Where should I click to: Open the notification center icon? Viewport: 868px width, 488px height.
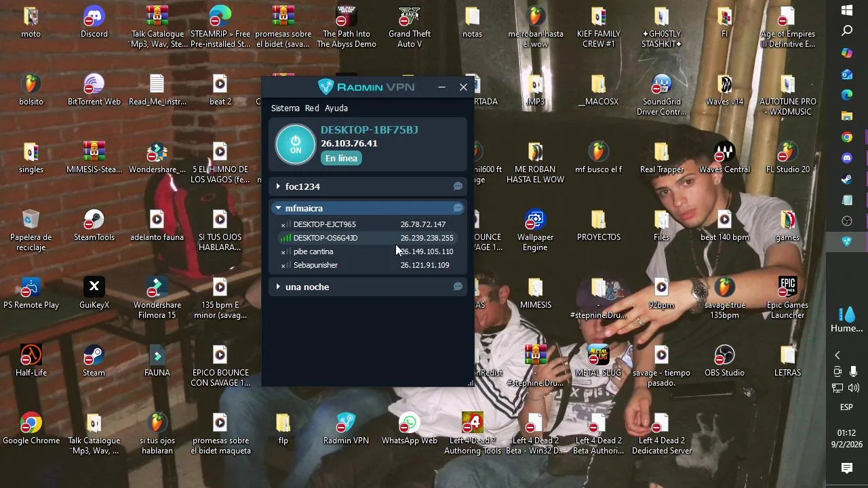click(x=847, y=468)
